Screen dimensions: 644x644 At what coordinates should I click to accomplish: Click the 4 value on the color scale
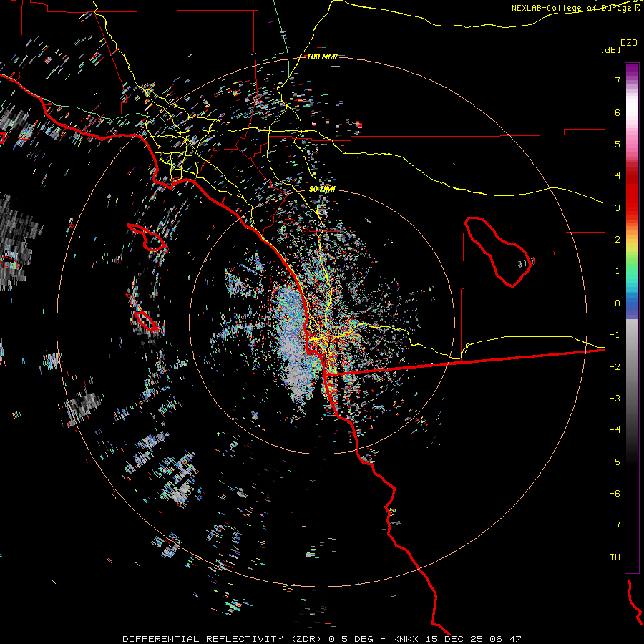click(x=618, y=176)
